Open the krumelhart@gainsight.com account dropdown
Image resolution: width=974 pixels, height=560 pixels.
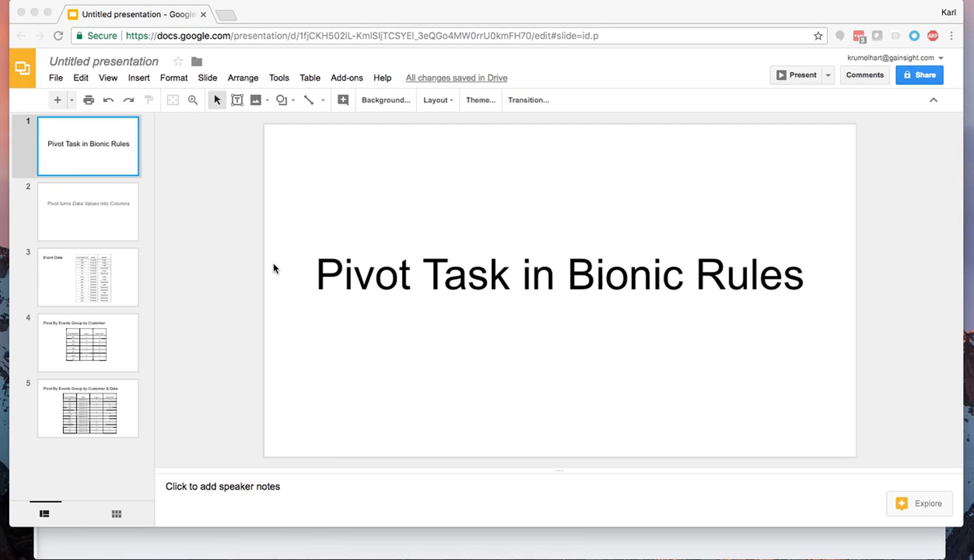pyautogui.click(x=895, y=58)
